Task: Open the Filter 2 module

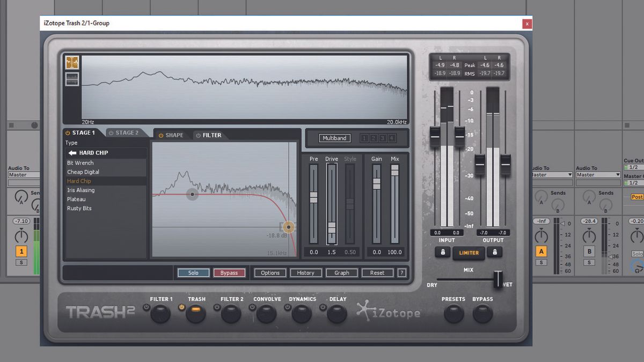Action: (231, 314)
